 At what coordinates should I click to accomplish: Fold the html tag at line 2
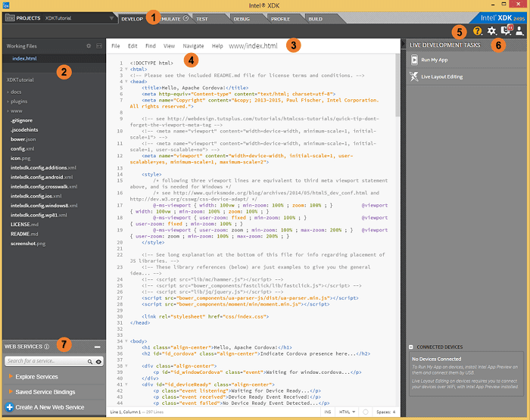pos(126,69)
